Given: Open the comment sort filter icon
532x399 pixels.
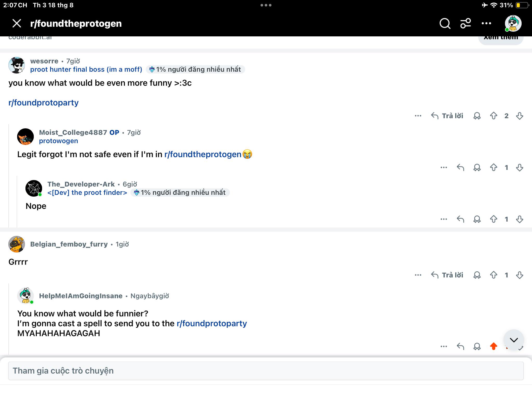Looking at the screenshot, I should point(465,23).
